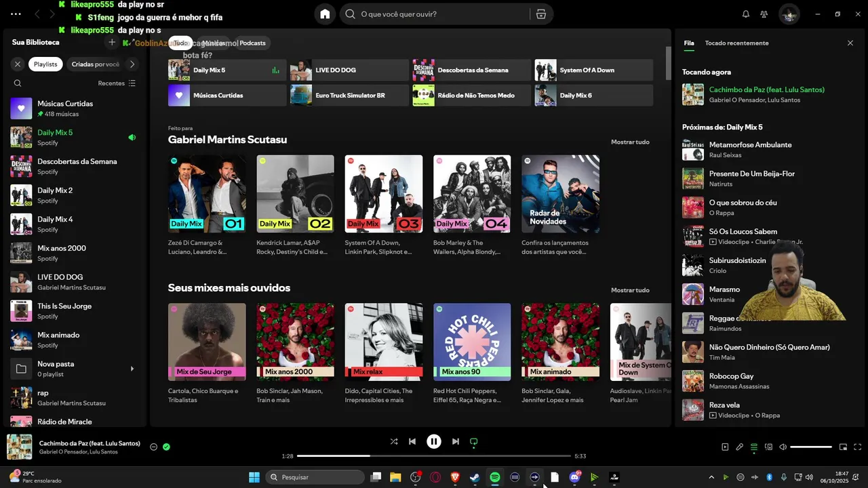Skip to the next track
The height and width of the screenshot is (488, 868).
pos(456,441)
